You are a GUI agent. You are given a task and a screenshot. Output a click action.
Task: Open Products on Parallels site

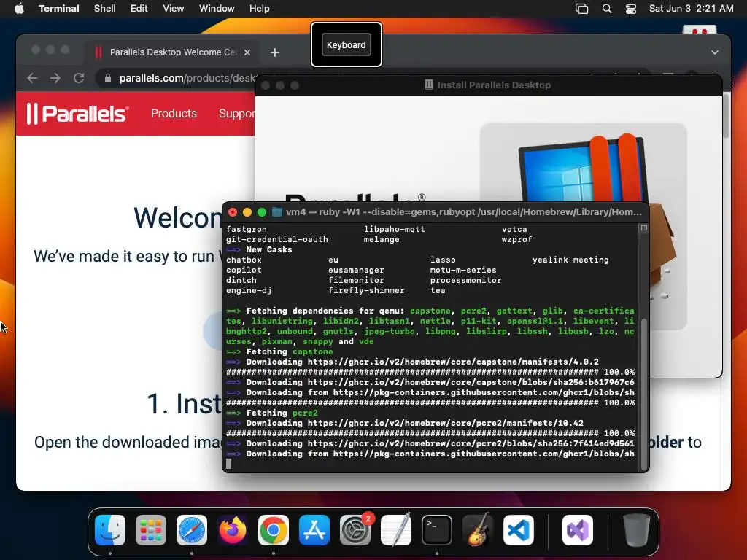(174, 113)
